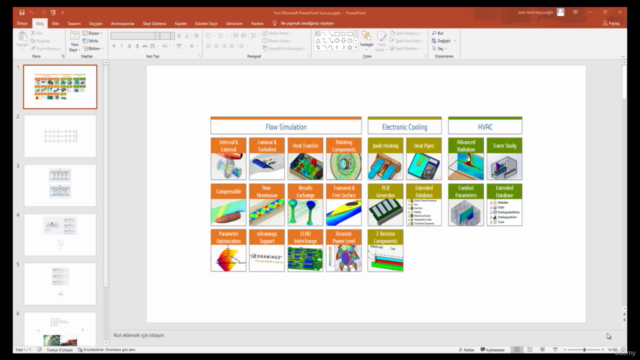Click SmartArt'a Dönüştür button
The width and height of the screenshot is (640, 360).
pos(284,49)
